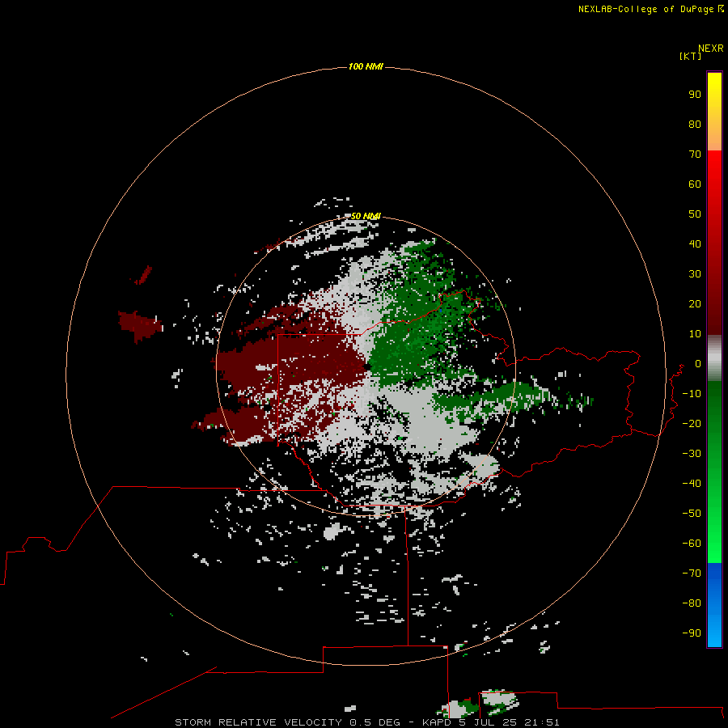728x728 pixels.
Task: Click the 40 value on the velocity scale
Action: [695, 244]
